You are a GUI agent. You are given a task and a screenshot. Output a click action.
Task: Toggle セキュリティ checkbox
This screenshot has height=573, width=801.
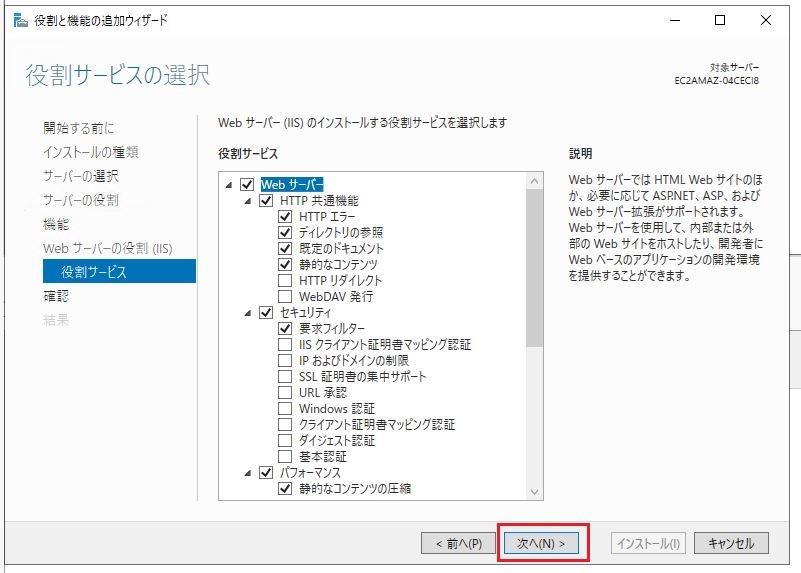tap(266, 312)
